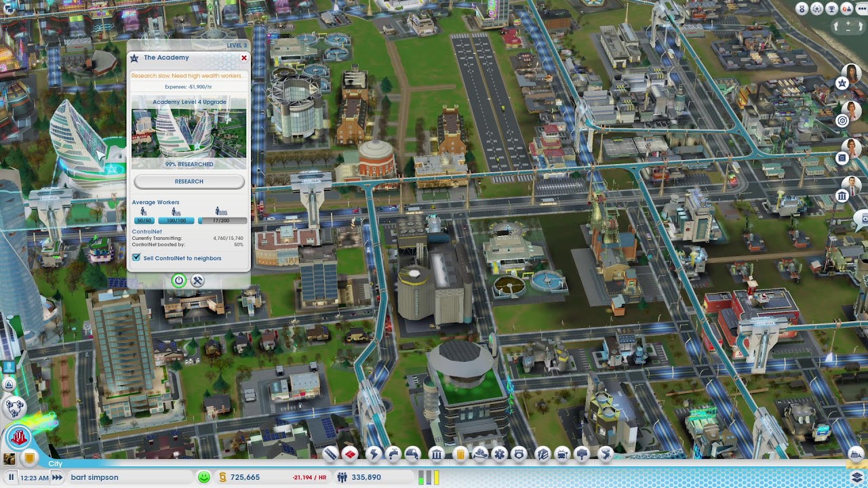Zoom out with the camera minus control
868x488 pixels.
tap(848, 30)
